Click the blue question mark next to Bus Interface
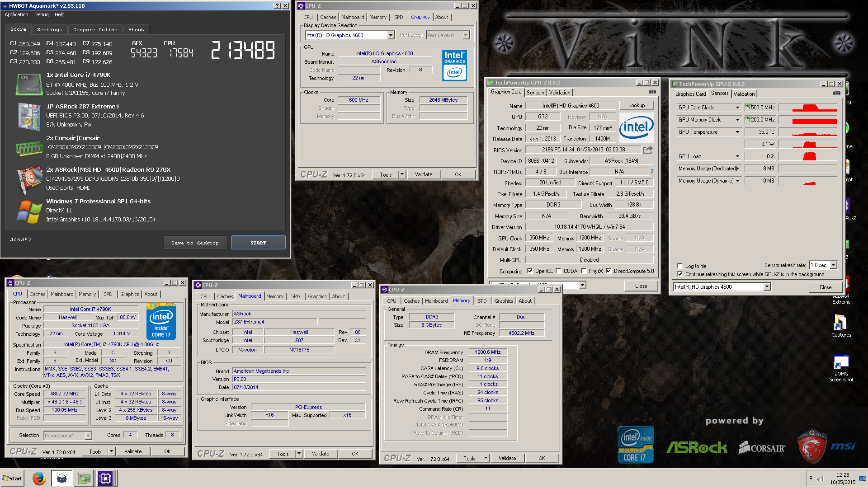This screenshot has width=868, height=488. 651,172
